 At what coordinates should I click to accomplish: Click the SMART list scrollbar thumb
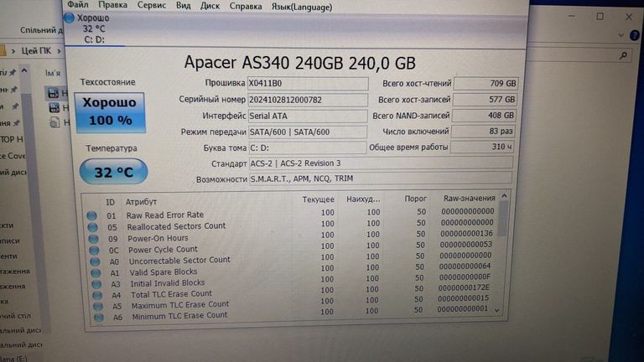pos(503,219)
